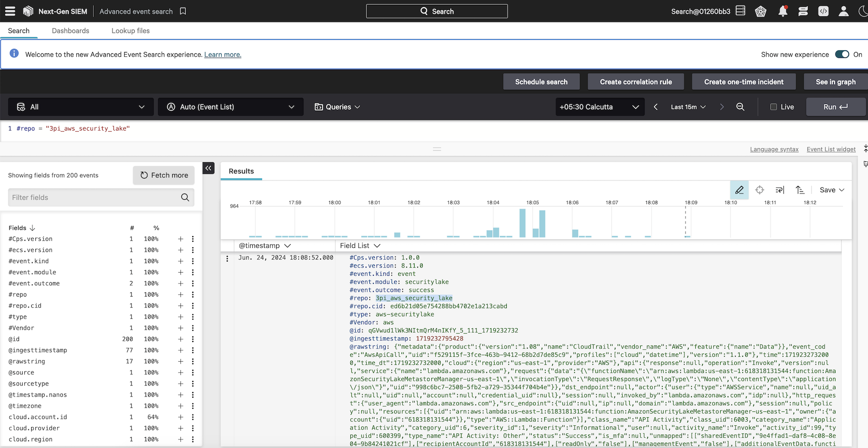This screenshot has height=448, width=868.
Task: Bookmark the Advanced event search page
Action: pos(183,11)
